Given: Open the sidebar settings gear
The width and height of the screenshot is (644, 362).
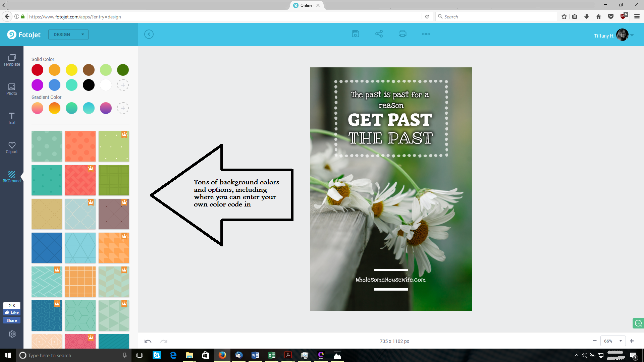Looking at the screenshot, I should (12, 334).
